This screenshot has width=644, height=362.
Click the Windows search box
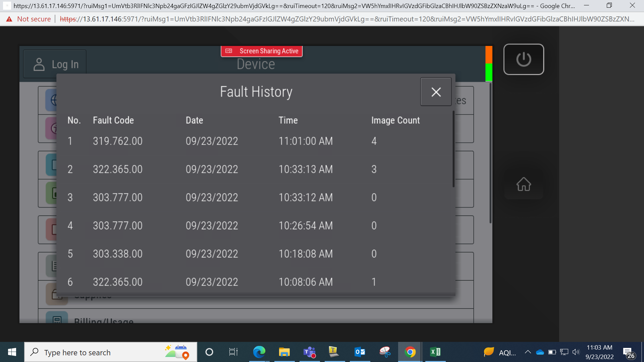[111, 352]
